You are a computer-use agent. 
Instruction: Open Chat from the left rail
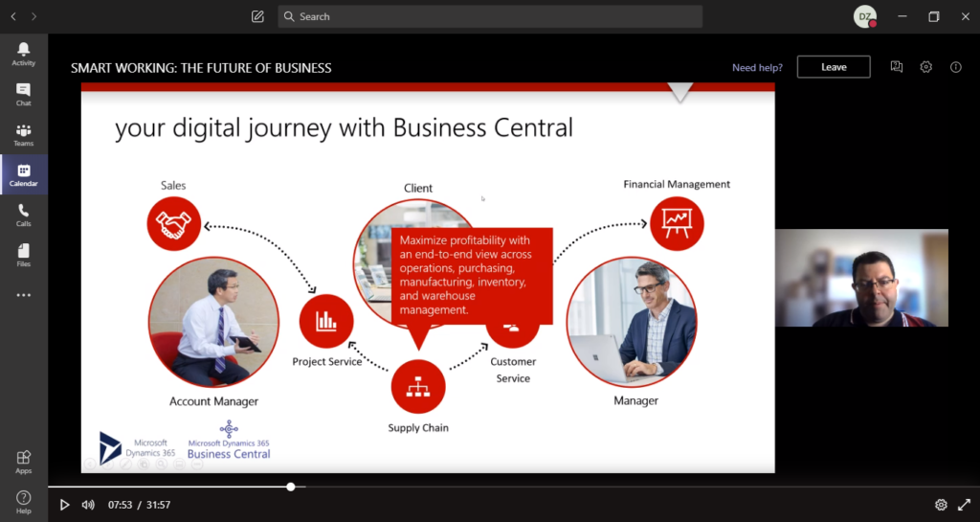pos(23,95)
